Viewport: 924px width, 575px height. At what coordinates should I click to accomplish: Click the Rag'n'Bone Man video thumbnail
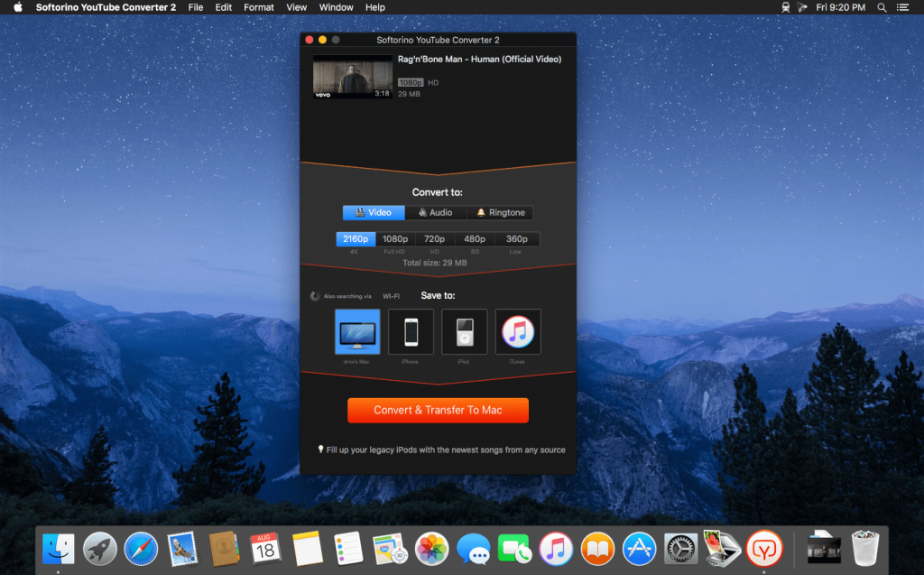tap(352, 77)
